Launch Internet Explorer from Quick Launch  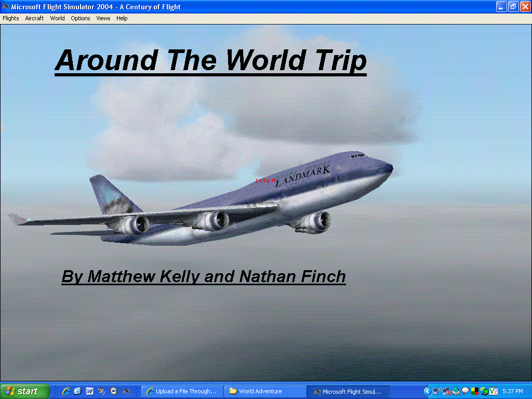pyautogui.click(x=66, y=391)
